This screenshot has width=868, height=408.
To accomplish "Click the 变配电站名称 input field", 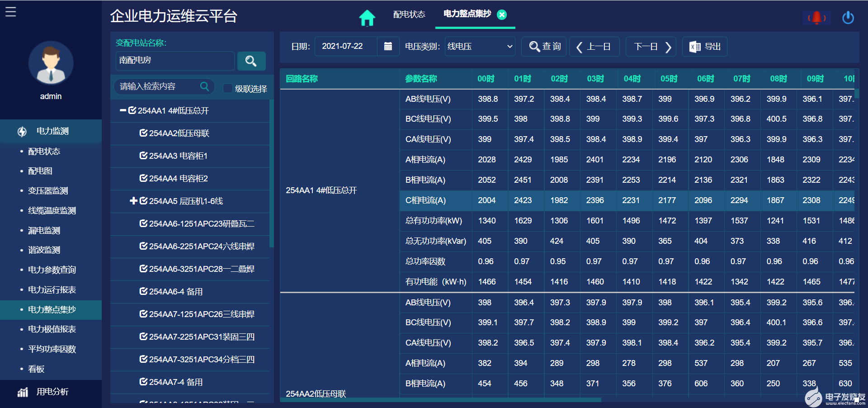I will point(175,61).
